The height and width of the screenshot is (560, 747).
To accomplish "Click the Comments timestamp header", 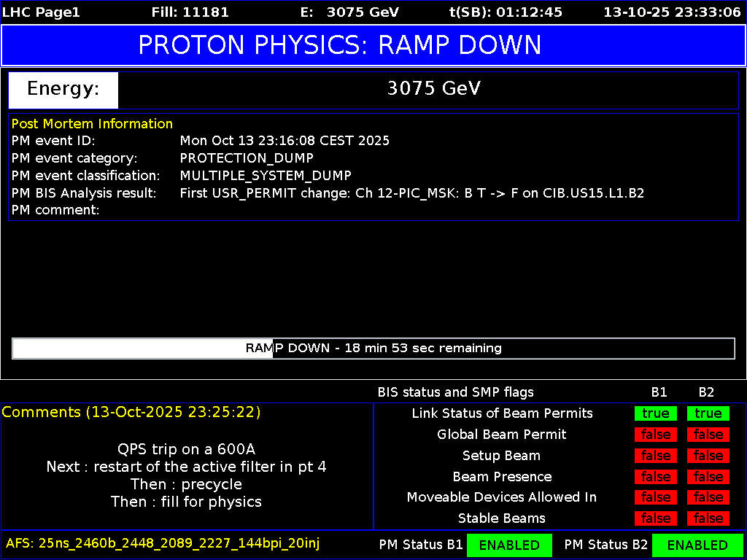I will [x=131, y=412].
